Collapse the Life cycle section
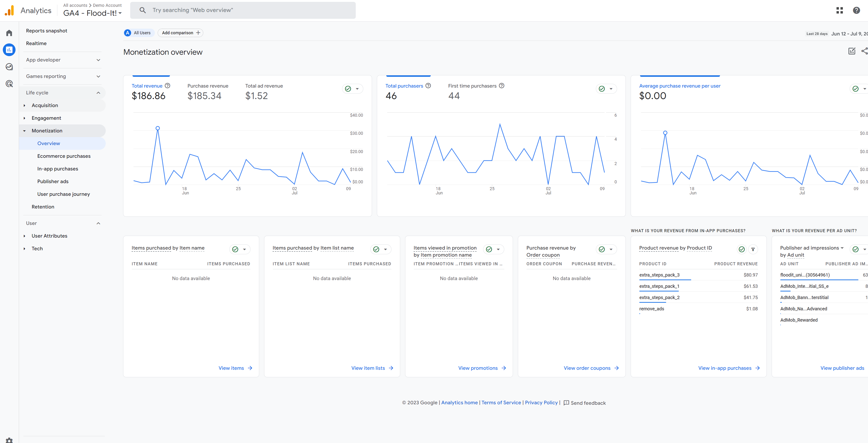The image size is (868, 443). 63,92
